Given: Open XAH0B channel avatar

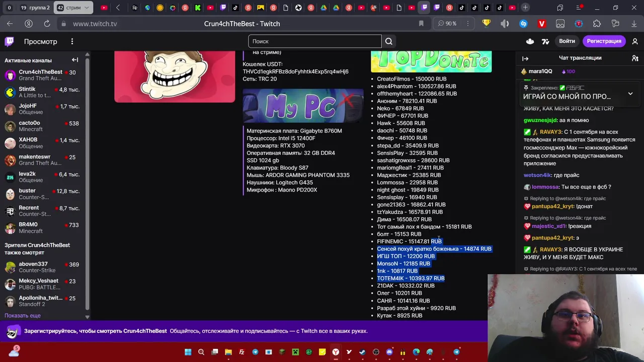Looking at the screenshot, I should point(10,143).
